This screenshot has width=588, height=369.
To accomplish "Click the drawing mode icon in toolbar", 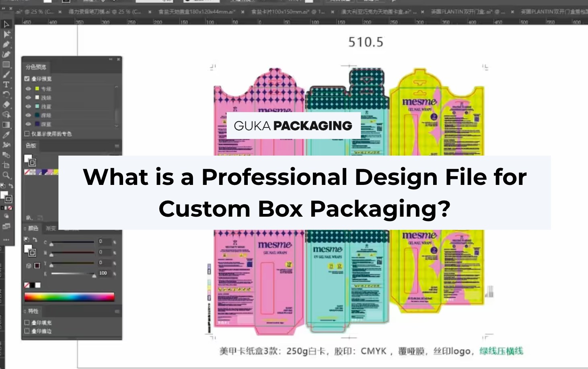I will [x=6, y=216].
